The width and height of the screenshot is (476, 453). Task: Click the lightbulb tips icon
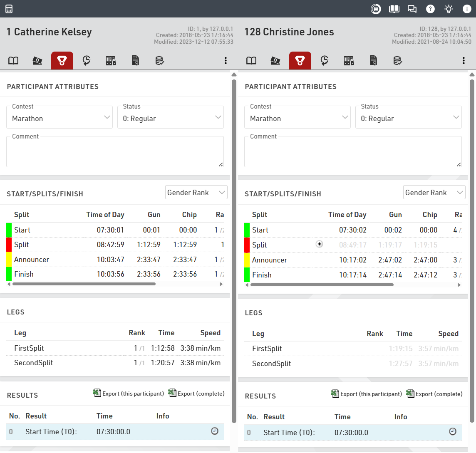click(449, 9)
